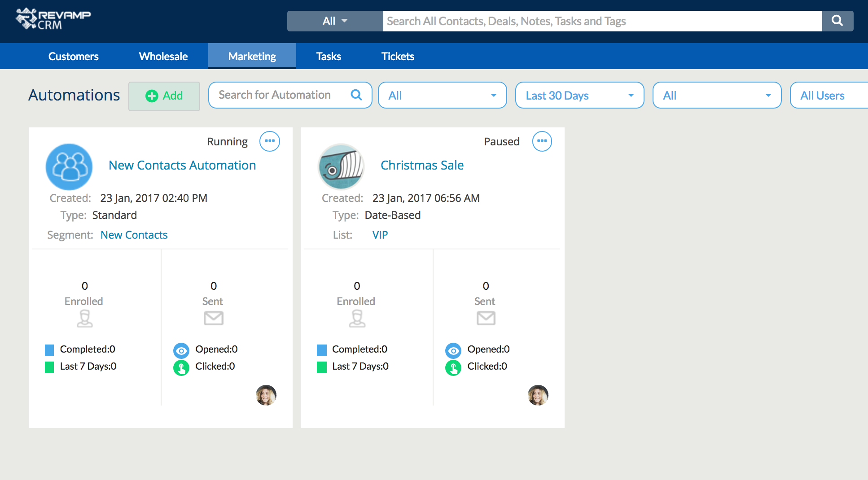Expand the Last 30 Days dropdown
868x480 pixels.
point(580,95)
